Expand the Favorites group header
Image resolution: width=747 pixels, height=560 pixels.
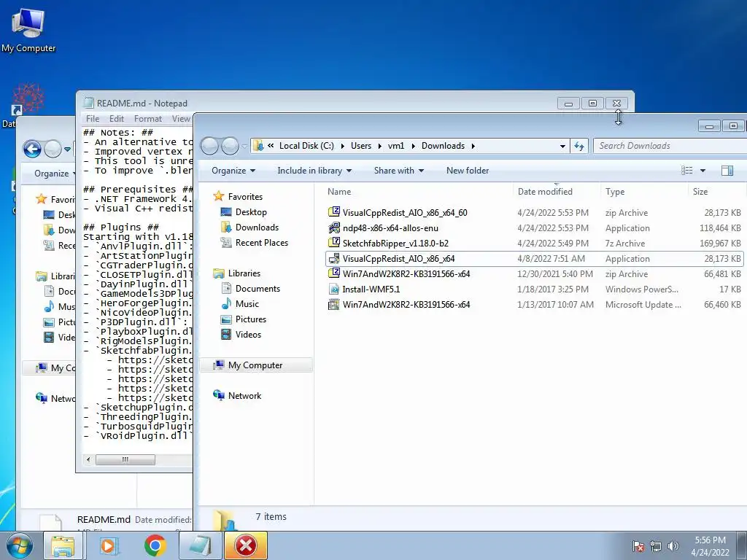(x=245, y=196)
